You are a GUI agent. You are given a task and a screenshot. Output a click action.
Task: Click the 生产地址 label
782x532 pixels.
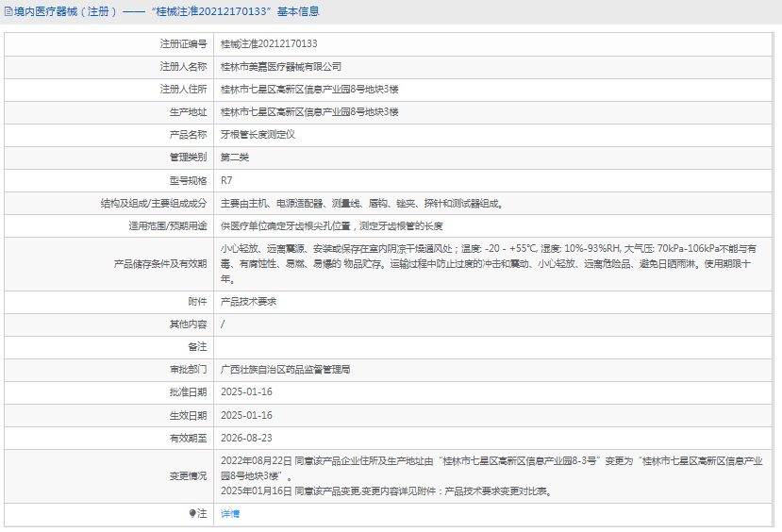pos(188,112)
